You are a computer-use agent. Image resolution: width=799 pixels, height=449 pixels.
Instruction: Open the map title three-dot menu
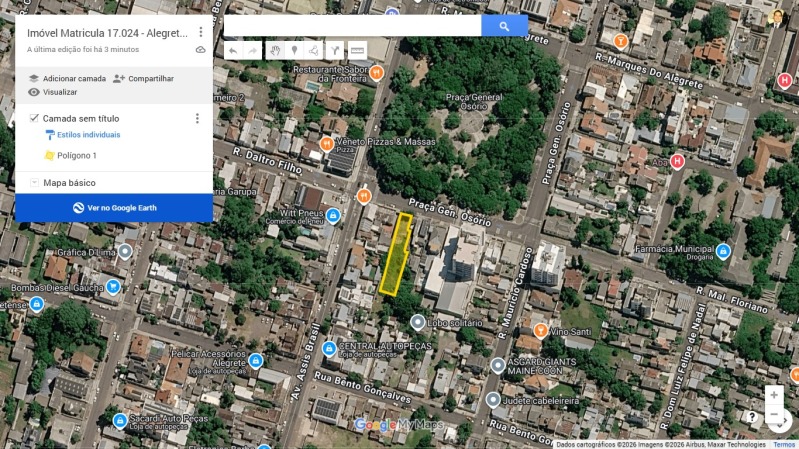point(201,32)
